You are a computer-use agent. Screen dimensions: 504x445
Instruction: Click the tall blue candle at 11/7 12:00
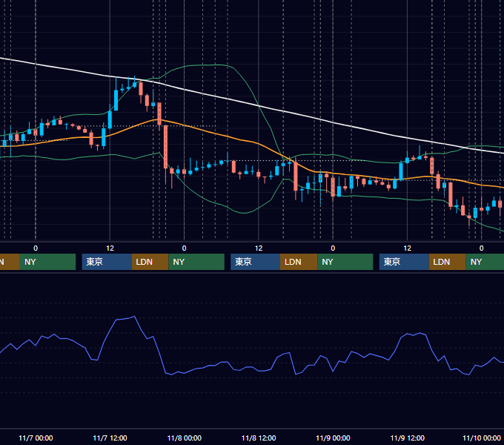[110, 119]
